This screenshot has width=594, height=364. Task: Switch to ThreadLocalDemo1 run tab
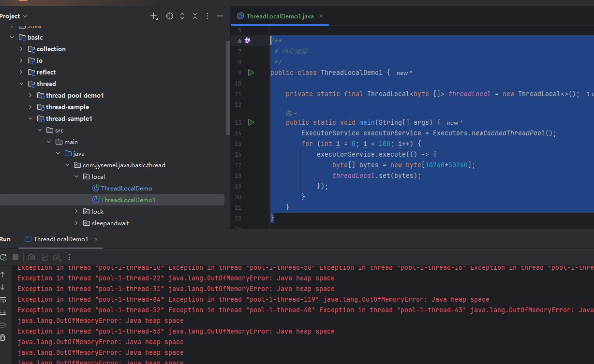point(60,239)
